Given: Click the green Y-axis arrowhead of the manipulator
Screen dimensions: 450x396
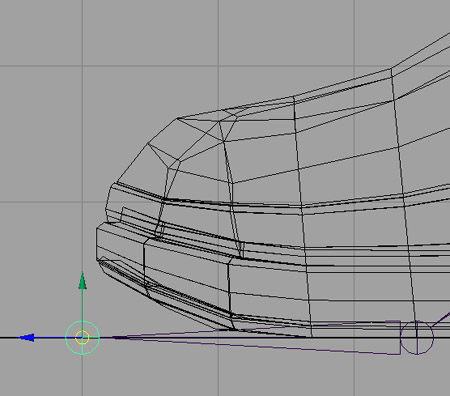Looking at the screenshot, I should pos(82,281).
